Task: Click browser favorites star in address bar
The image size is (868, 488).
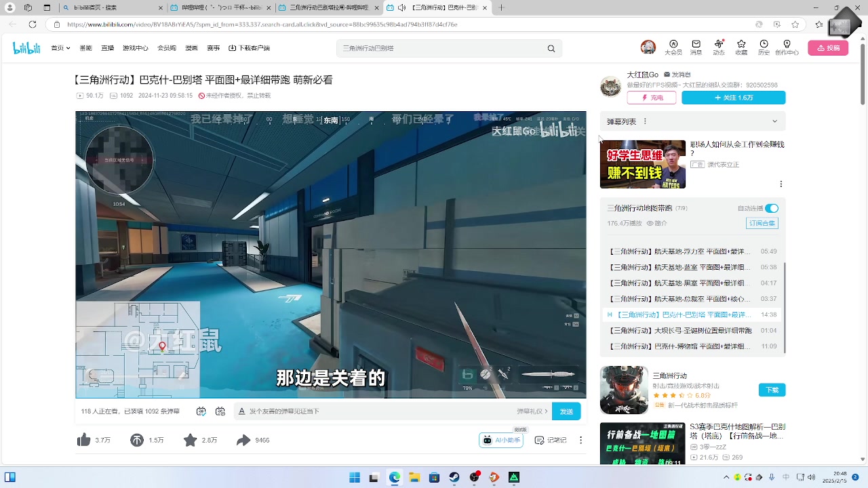Action: tap(795, 24)
